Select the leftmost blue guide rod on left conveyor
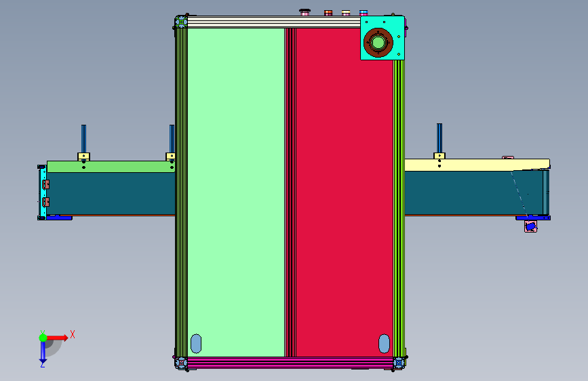The width and height of the screenshot is (588, 381). click(83, 139)
